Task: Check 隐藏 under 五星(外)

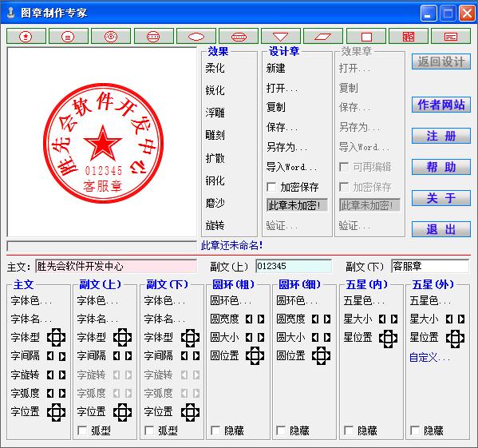Action: coord(415,430)
